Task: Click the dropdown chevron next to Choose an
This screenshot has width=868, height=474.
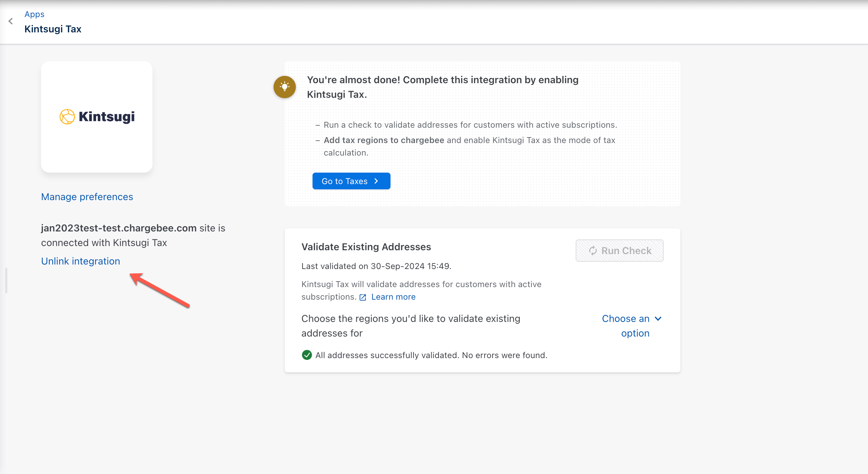Action: (658, 319)
